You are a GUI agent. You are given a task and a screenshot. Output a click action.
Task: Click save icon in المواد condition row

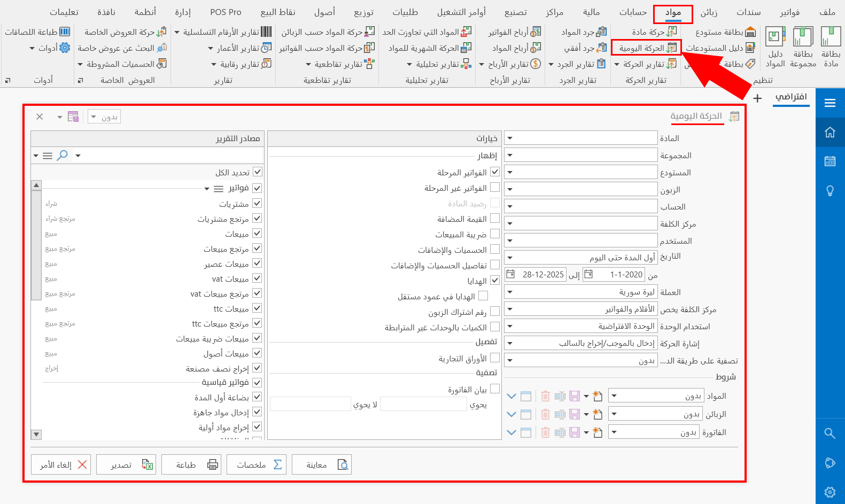(575, 396)
